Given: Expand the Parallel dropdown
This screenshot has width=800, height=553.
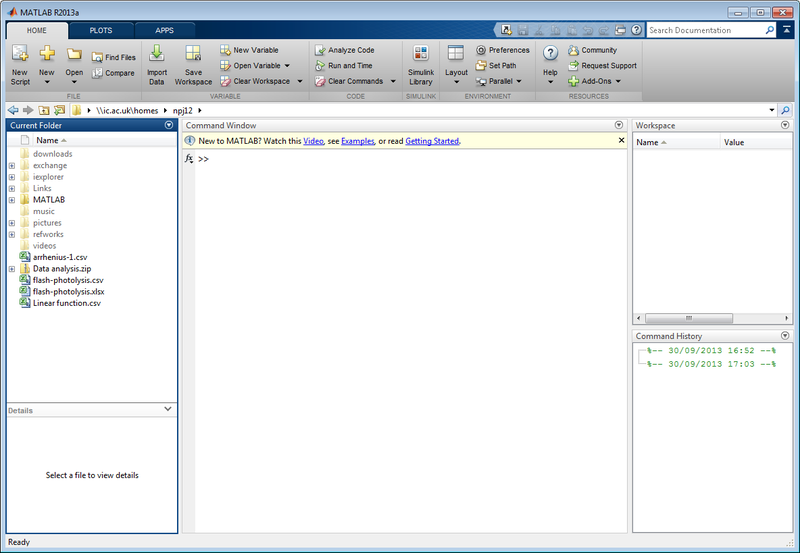Looking at the screenshot, I should [x=519, y=81].
